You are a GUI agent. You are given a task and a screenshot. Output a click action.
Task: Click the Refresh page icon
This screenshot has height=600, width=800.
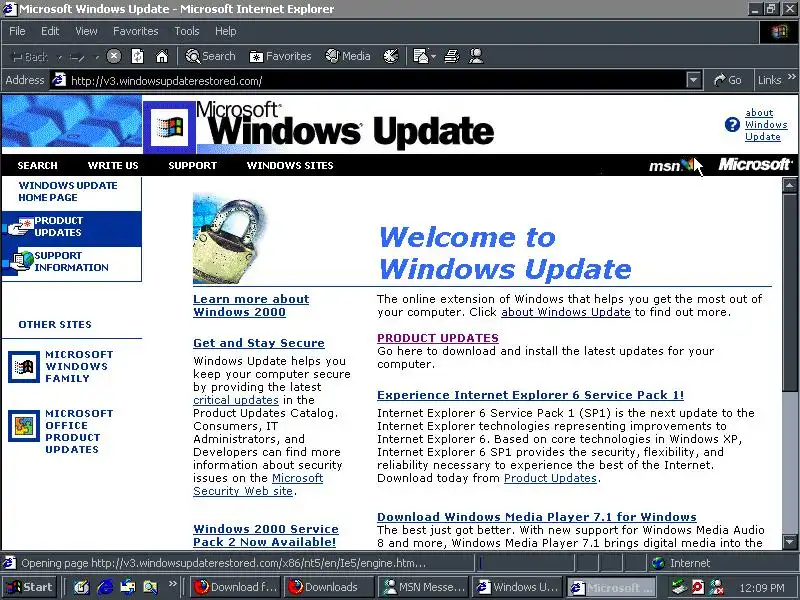point(138,56)
